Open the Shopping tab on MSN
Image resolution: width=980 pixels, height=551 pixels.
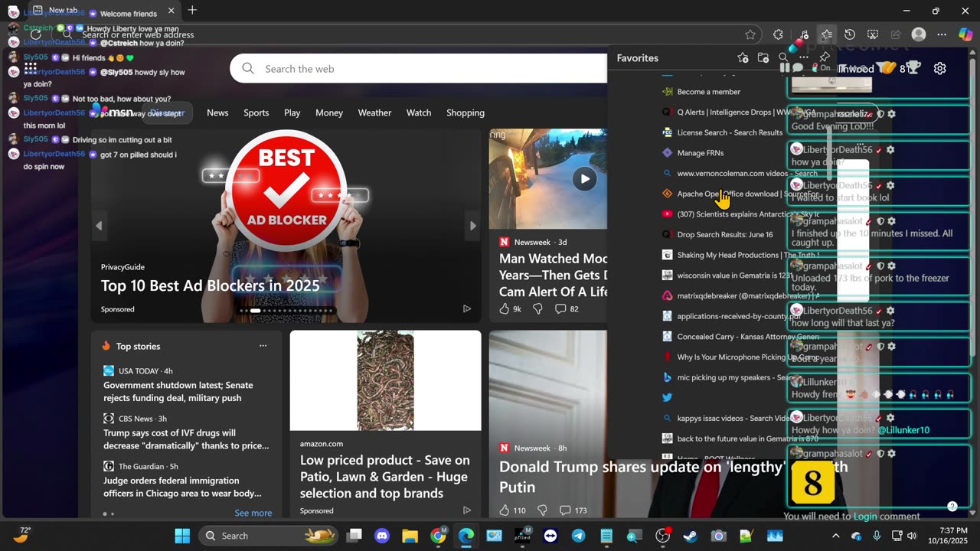click(465, 112)
